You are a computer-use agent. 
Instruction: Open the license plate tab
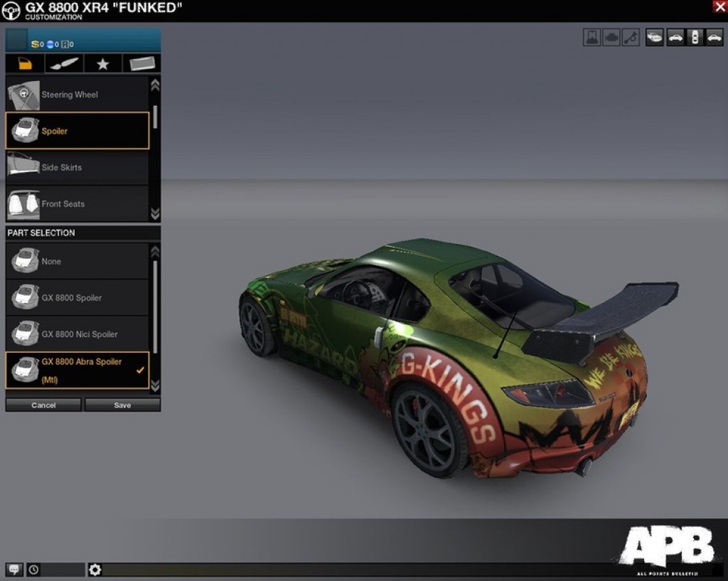[x=141, y=64]
